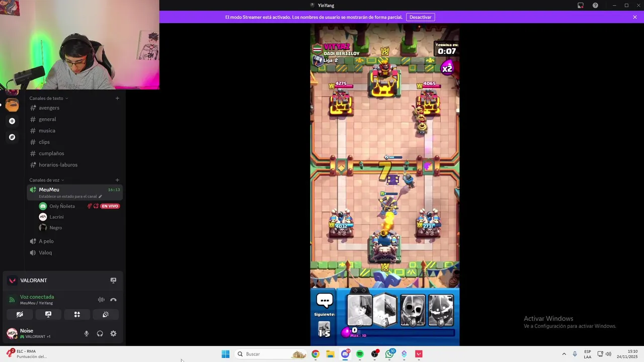Open Noise user avatar profile

point(12,333)
